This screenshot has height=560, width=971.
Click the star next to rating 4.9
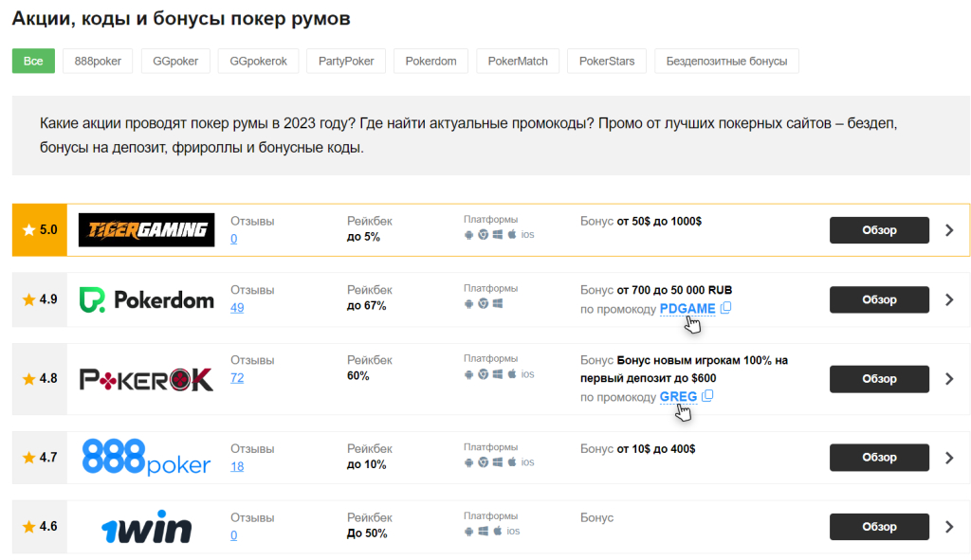[28, 299]
